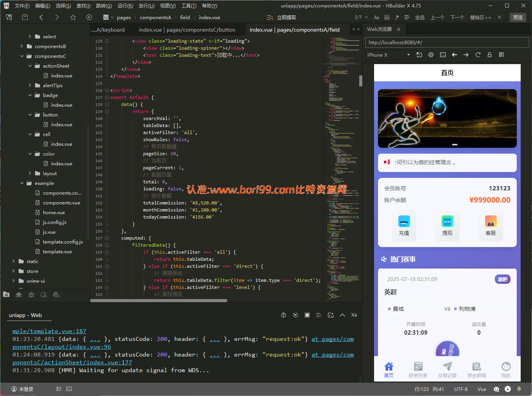Click the notification bell in status bar
Screen dimensions: 532x396
point(519,389)
